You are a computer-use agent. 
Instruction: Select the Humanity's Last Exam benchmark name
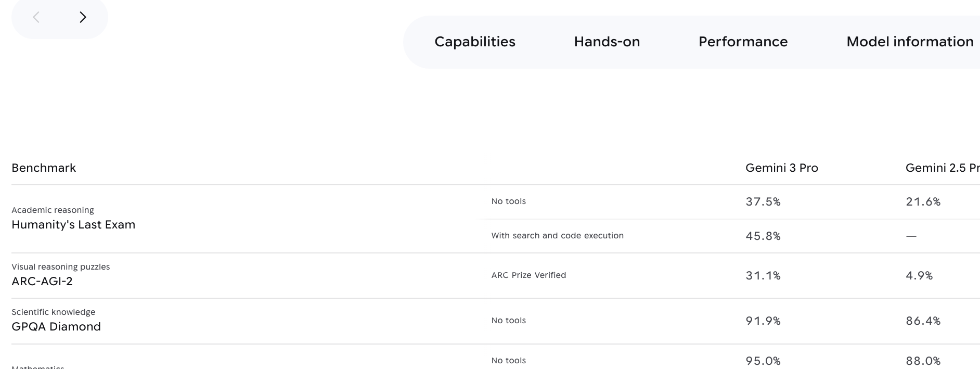pos(73,224)
